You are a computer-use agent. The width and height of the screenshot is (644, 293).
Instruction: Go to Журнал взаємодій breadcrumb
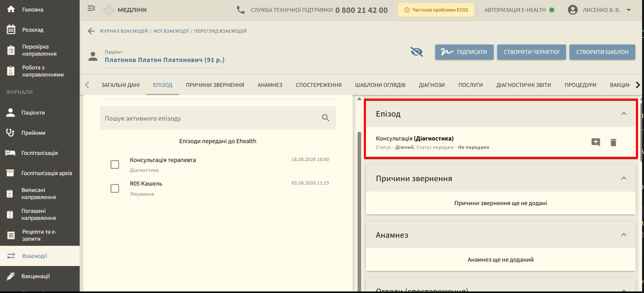123,31
